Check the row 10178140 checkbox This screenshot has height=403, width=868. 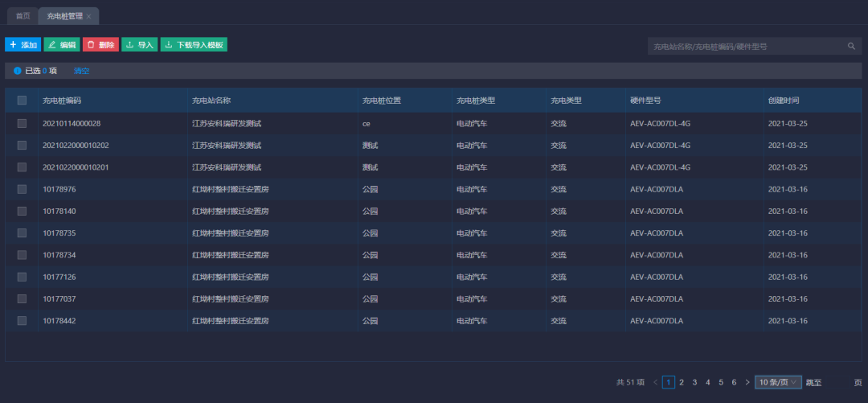[x=23, y=212]
